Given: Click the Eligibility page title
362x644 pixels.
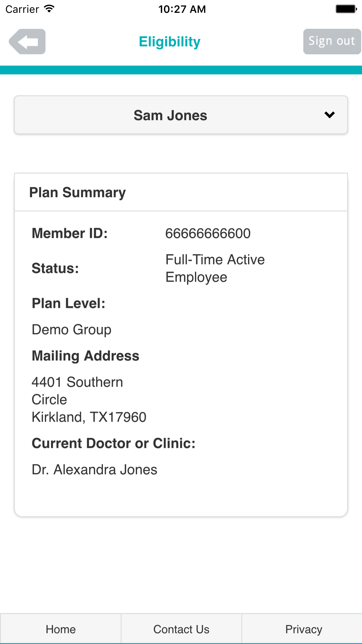Looking at the screenshot, I should click(x=170, y=42).
